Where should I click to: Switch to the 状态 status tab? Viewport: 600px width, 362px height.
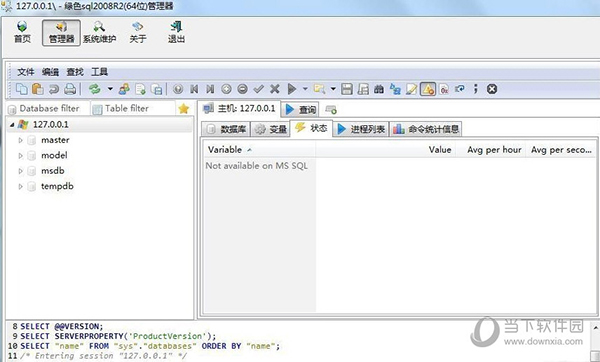pyautogui.click(x=311, y=128)
